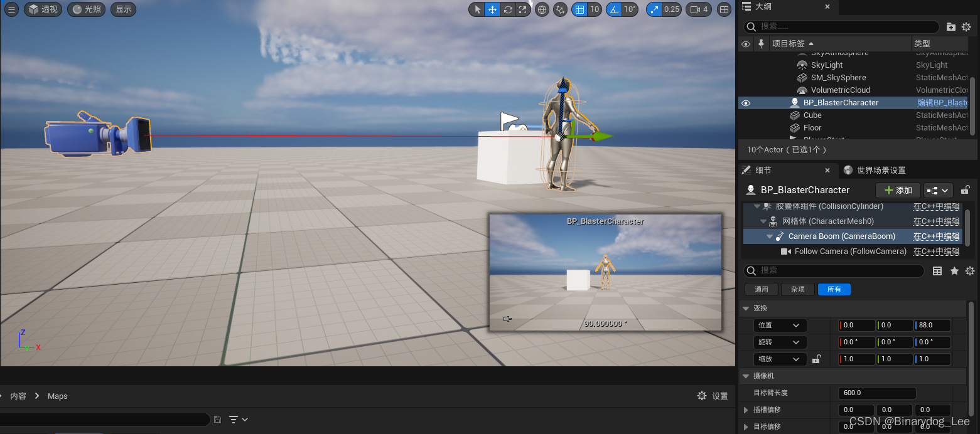
Task: Open blueprint/hierarchy dropdown next to 添加
Action: [x=938, y=190]
